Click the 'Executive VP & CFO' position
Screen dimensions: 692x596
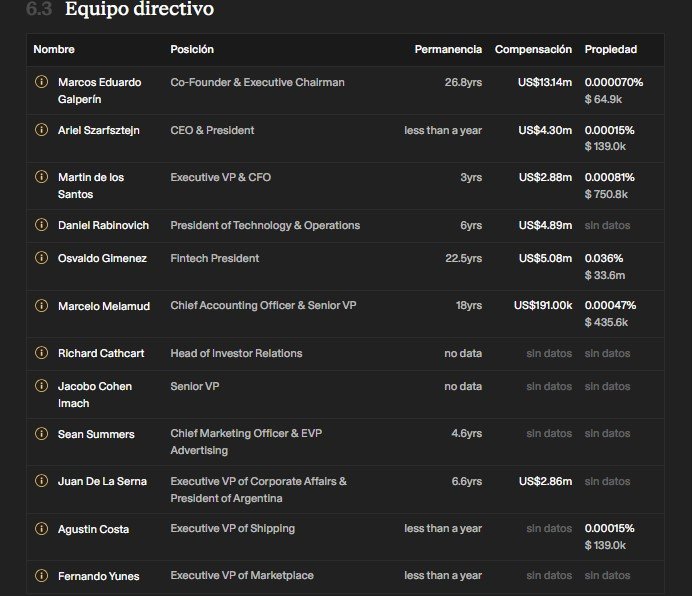[221, 177]
